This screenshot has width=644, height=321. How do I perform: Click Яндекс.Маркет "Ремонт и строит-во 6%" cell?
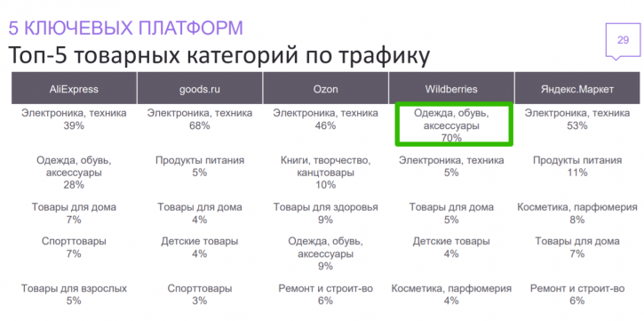click(x=577, y=294)
